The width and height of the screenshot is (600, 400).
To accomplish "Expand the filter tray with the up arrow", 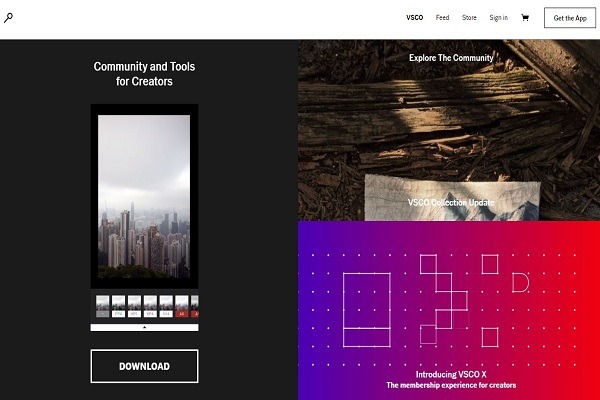I will pos(144,327).
